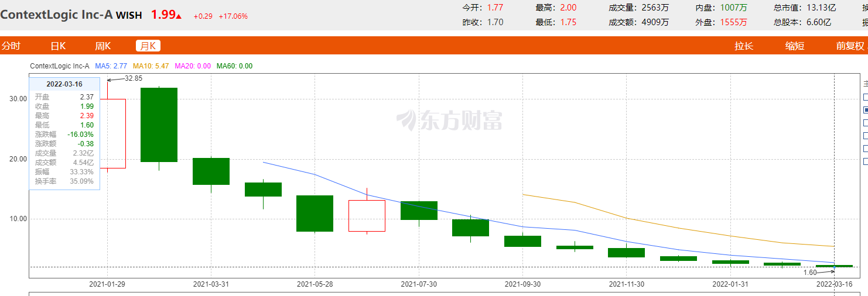868x296 pixels.
Task: Click the 2022-03-16 x-axis date
Action: pos(835,284)
